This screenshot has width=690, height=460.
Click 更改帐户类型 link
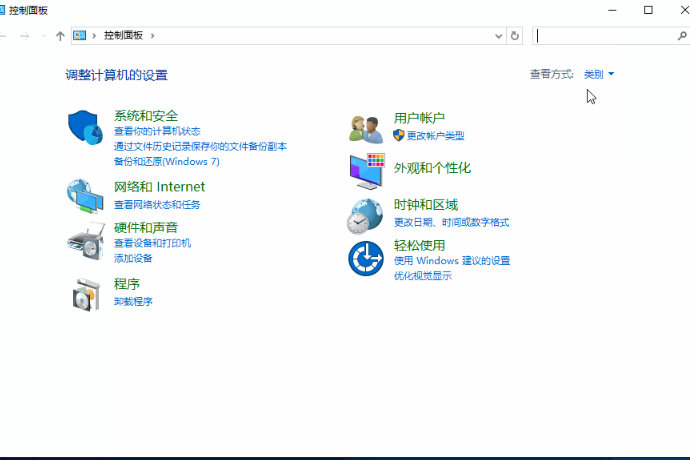[x=435, y=136]
